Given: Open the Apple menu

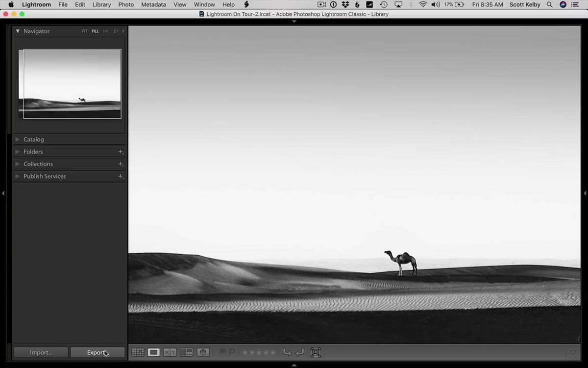Looking at the screenshot, I should click(x=11, y=4).
